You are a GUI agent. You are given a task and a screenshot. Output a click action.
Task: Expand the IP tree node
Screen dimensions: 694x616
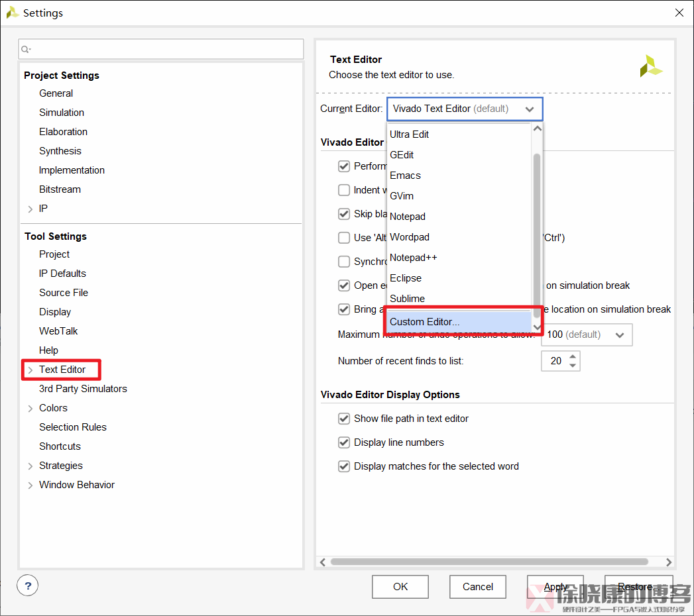pyautogui.click(x=30, y=209)
